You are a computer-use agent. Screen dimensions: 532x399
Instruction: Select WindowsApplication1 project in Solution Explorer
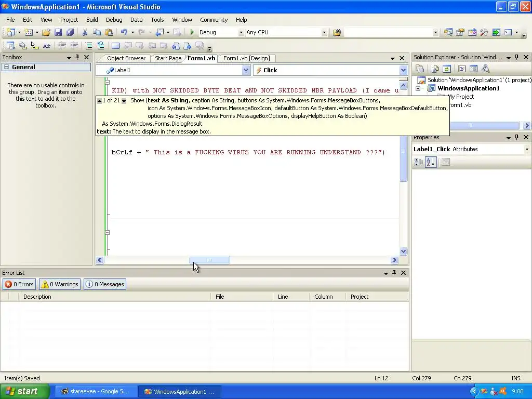click(468, 88)
